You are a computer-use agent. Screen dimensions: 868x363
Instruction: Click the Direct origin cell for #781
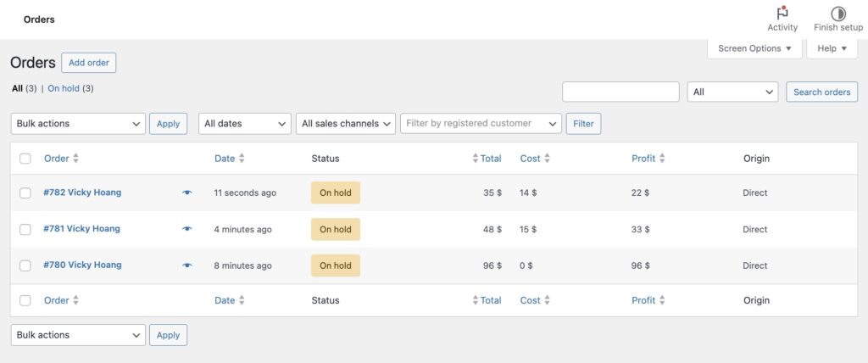tap(755, 230)
